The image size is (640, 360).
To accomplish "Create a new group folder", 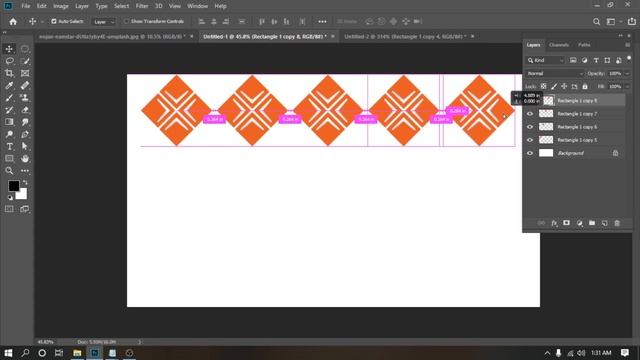I will [592, 223].
